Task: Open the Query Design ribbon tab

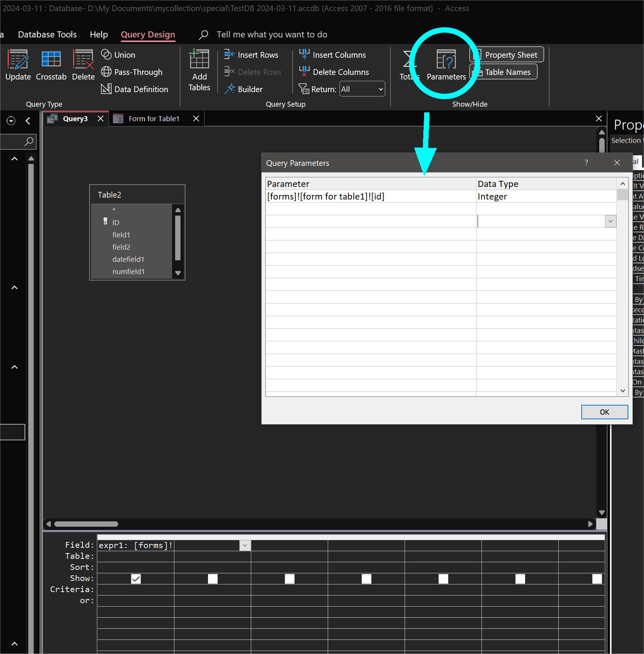Action: 148,34
